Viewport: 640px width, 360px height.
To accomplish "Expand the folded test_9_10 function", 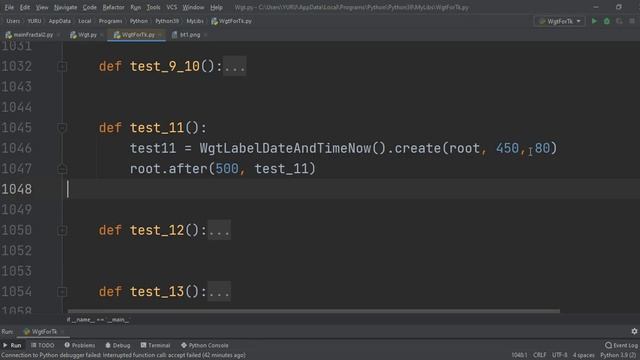I will pos(62,66).
